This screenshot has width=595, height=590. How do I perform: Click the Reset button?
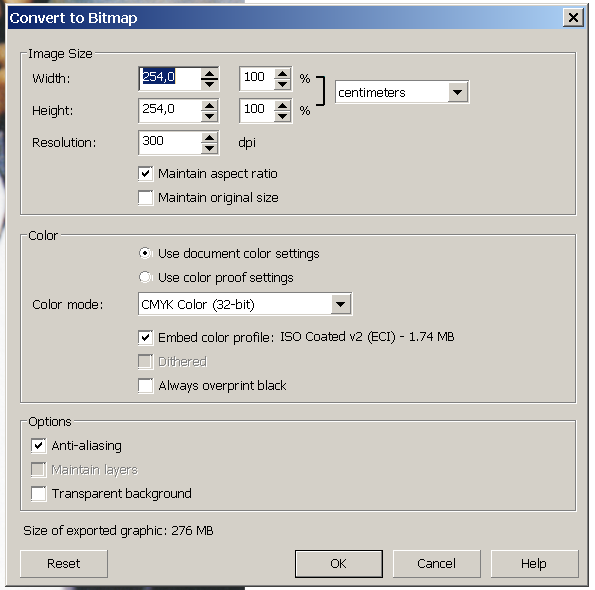point(64,563)
